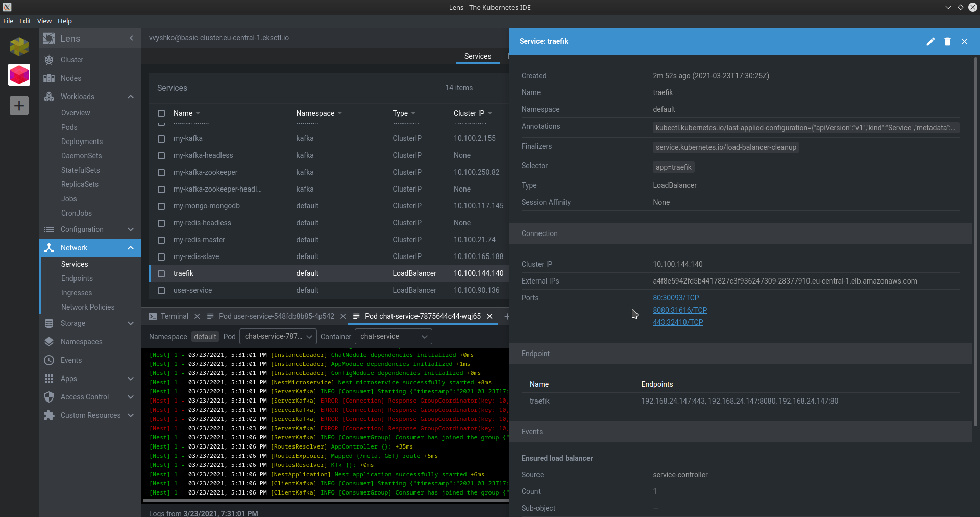Click the Configuration list icon

point(49,229)
